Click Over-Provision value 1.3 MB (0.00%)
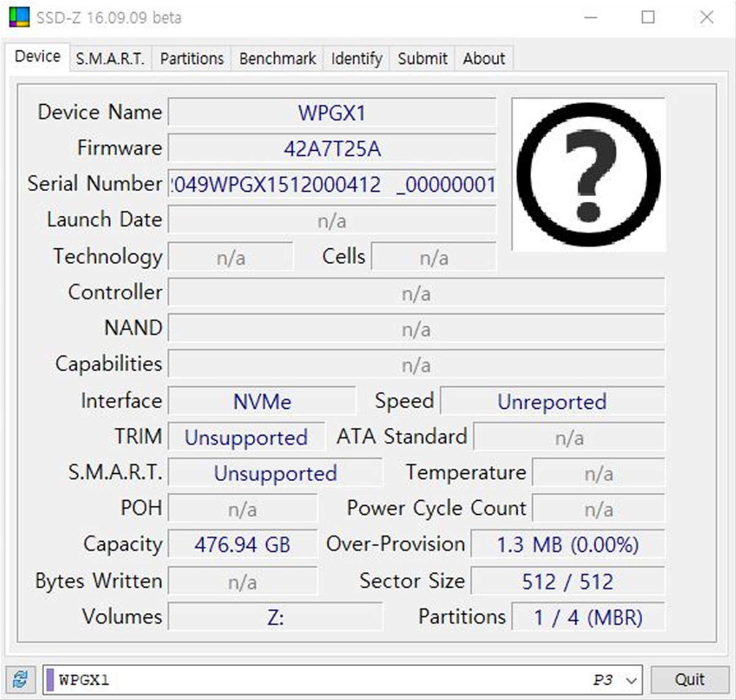 (567, 545)
